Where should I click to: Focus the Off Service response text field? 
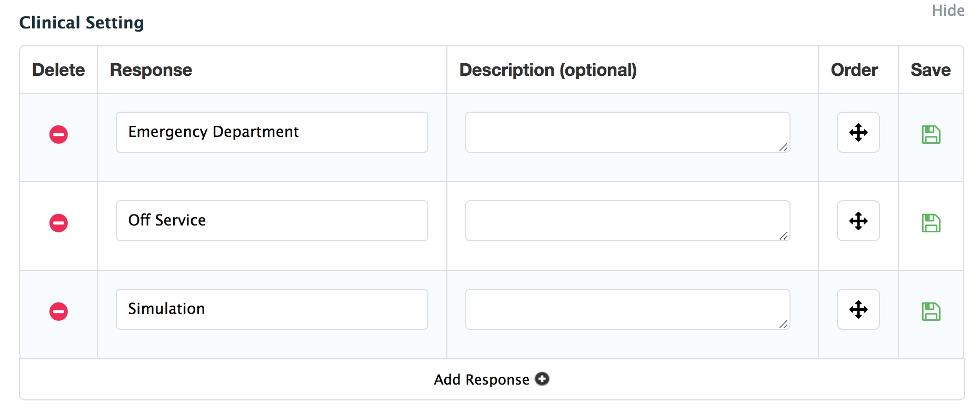272,221
